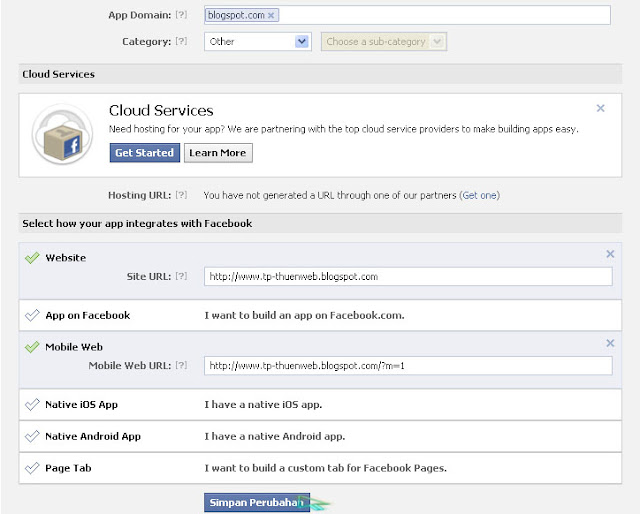Click Simpan Perubahan to save changes
This screenshot has width=640, height=514.
257,503
